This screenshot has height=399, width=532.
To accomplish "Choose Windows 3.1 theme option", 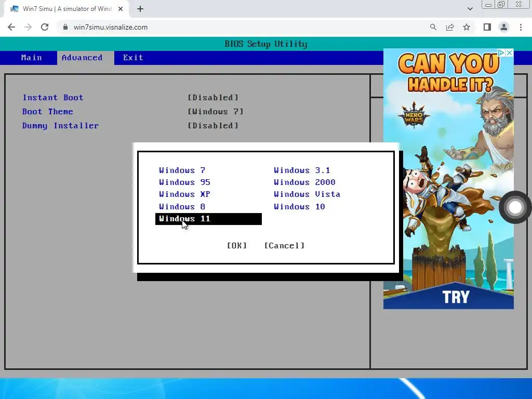I will [302, 170].
